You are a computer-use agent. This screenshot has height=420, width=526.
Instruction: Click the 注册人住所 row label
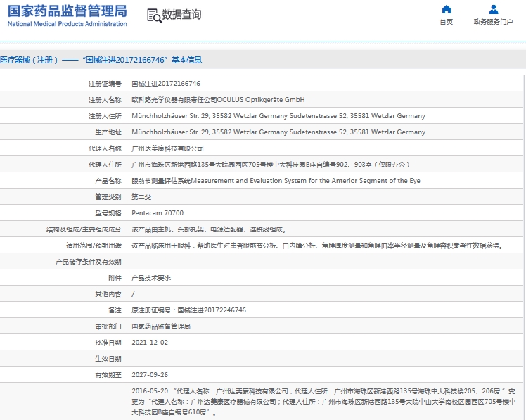(105, 116)
